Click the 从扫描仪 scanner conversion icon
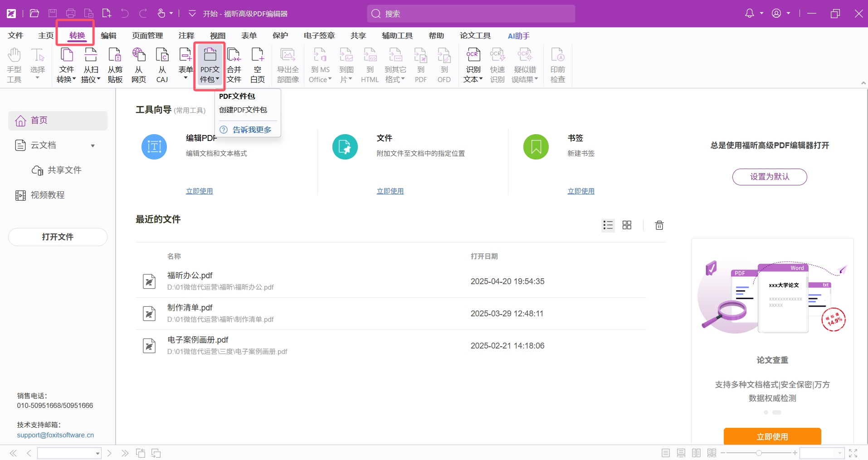868x460 pixels. 91,65
